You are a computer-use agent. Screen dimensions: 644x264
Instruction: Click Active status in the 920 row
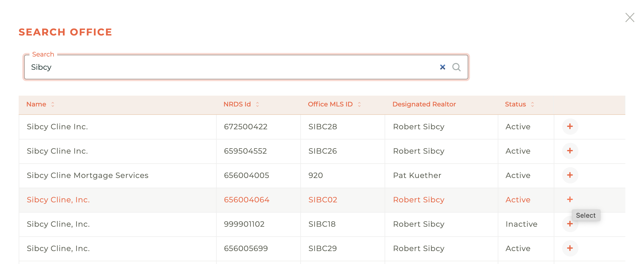[518, 175]
